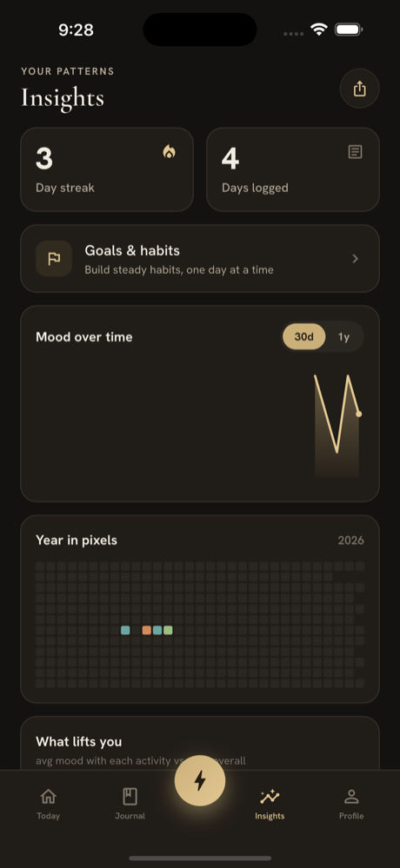Viewport: 400px width, 868px height.
Task: Click the orange pixel in Year in pixels
Action: [147, 630]
